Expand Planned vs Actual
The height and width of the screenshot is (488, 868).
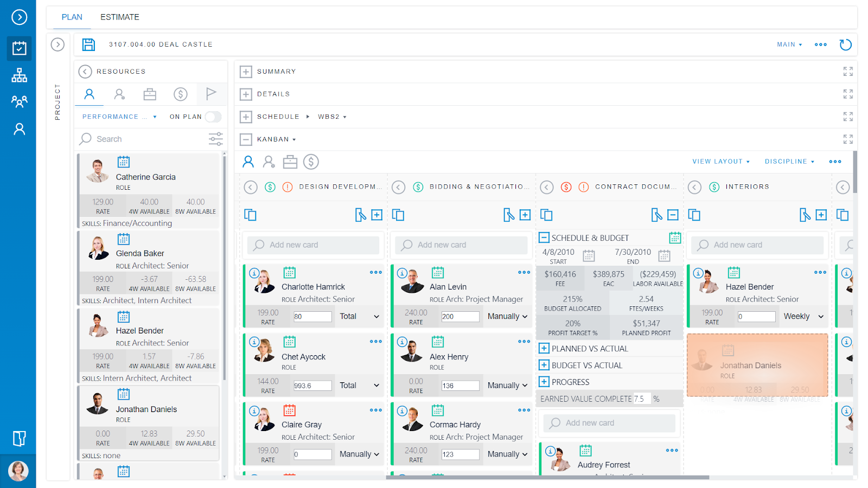coord(544,348)
